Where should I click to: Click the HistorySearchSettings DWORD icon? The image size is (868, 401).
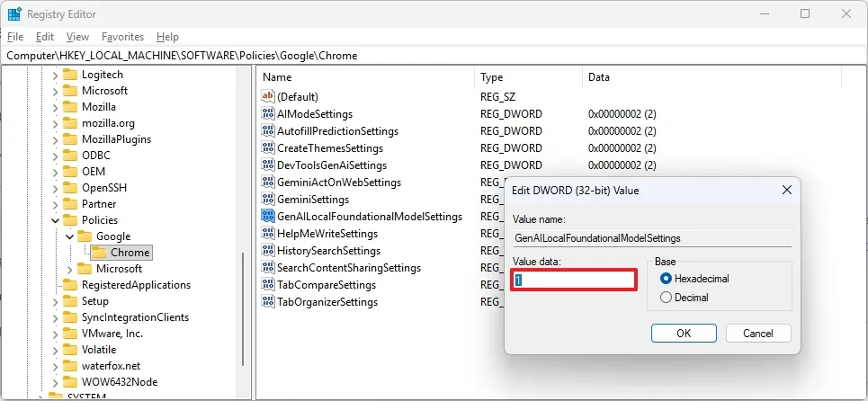pyautogui.click(x=268, y=250)
